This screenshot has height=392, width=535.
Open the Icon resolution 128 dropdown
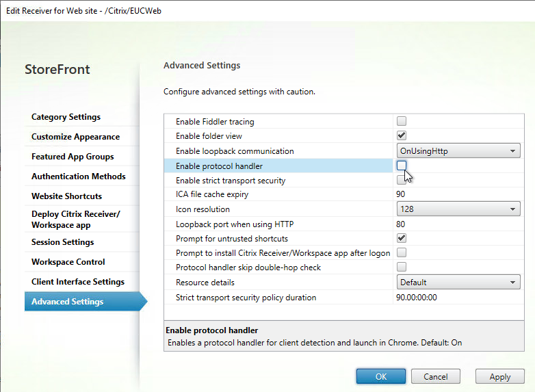[x=458, y=209]
